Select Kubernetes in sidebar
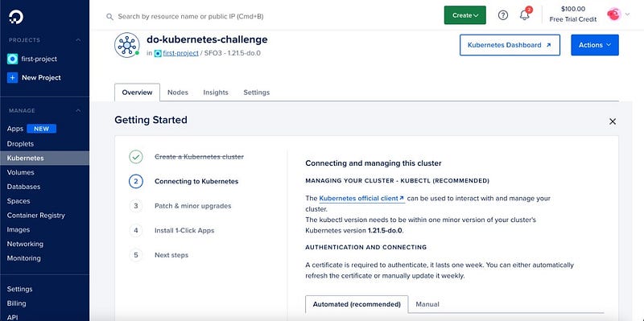Screen dimensions: 644x321 [44, 158]
